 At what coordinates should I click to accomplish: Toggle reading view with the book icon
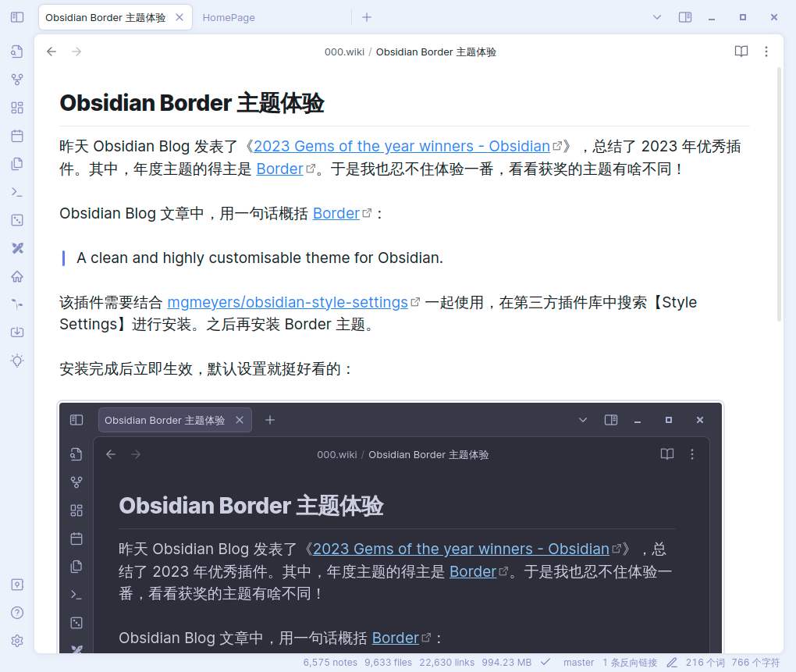740,52
